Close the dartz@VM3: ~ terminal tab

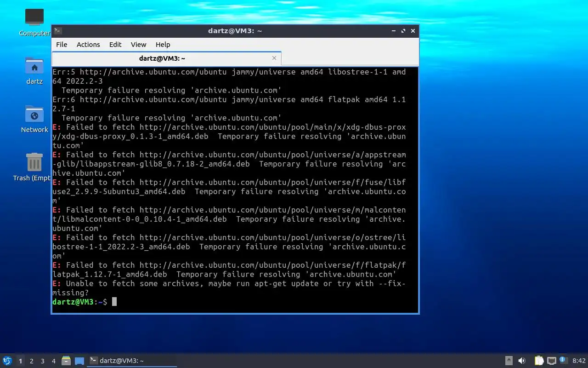click(274, 58)
